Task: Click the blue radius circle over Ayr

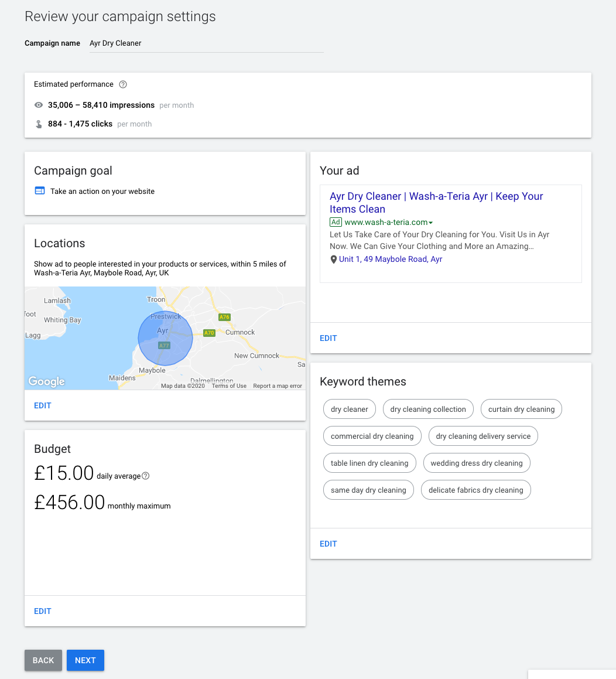Action: pyautogui.click(x=165, y=338)
